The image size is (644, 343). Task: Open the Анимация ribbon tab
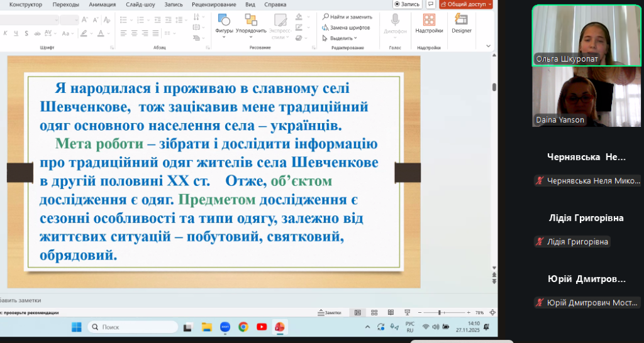pyautogui.click(x=102, y=4)
